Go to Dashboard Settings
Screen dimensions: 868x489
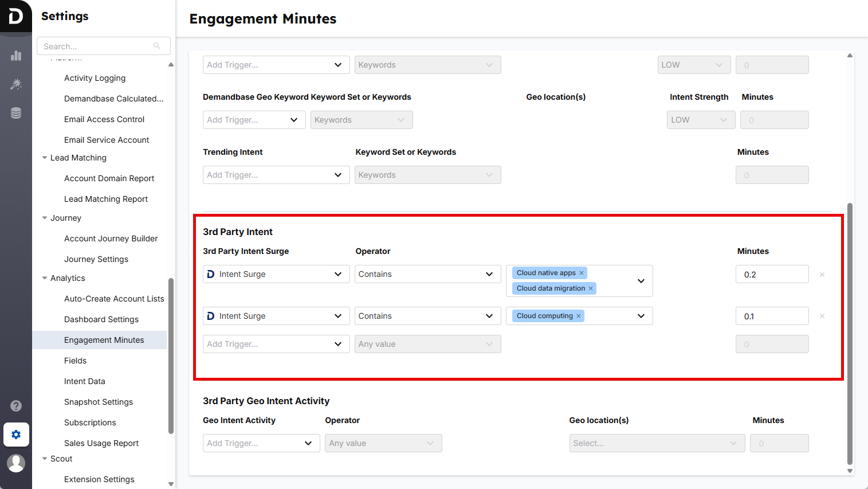coord(101,319)
